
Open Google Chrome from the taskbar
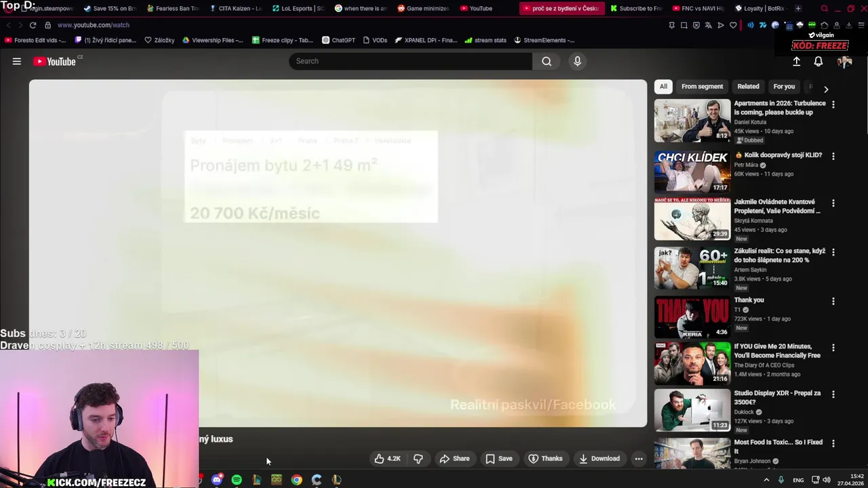pyautogui.click(x=296, y=480)
